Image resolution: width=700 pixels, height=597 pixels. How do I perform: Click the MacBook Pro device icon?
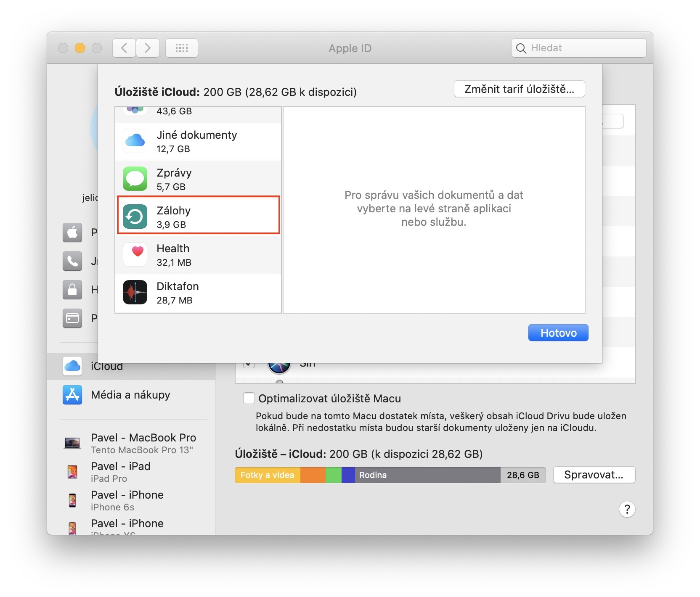tap(72, 443)
